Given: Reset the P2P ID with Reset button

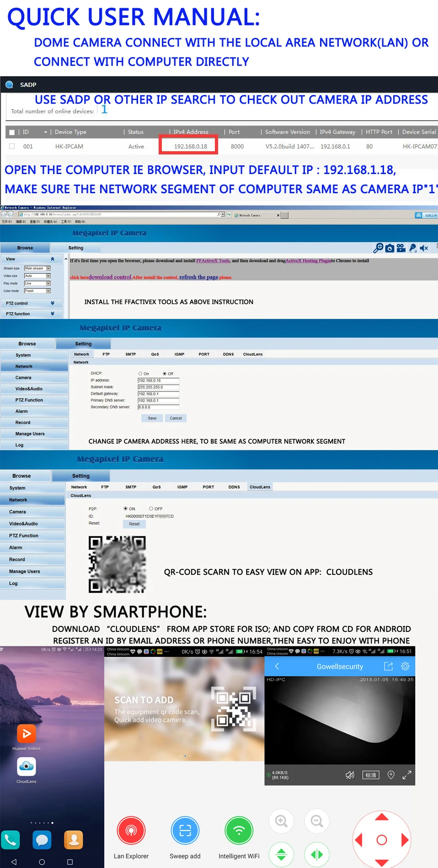Looking at the screenshot, I should click(x=134, y=524).
